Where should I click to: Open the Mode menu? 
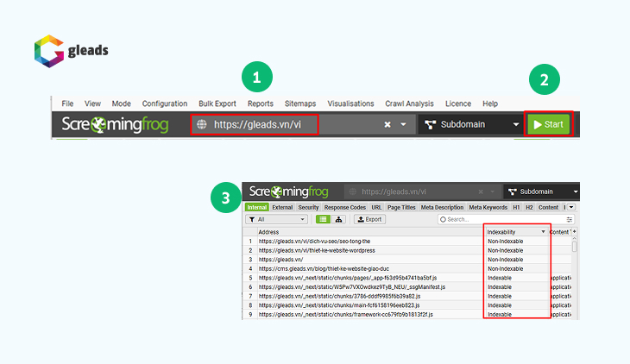pos(122,104)
